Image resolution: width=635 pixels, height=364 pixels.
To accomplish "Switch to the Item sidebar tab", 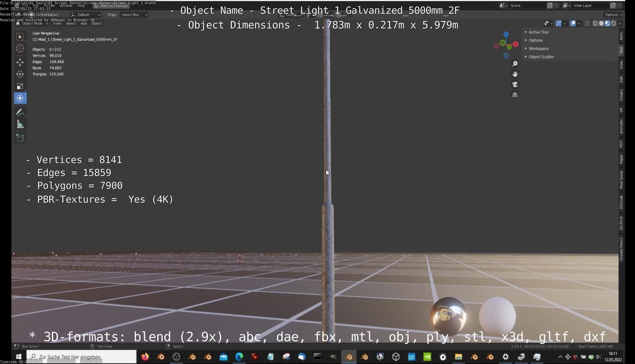I will 621,36.
